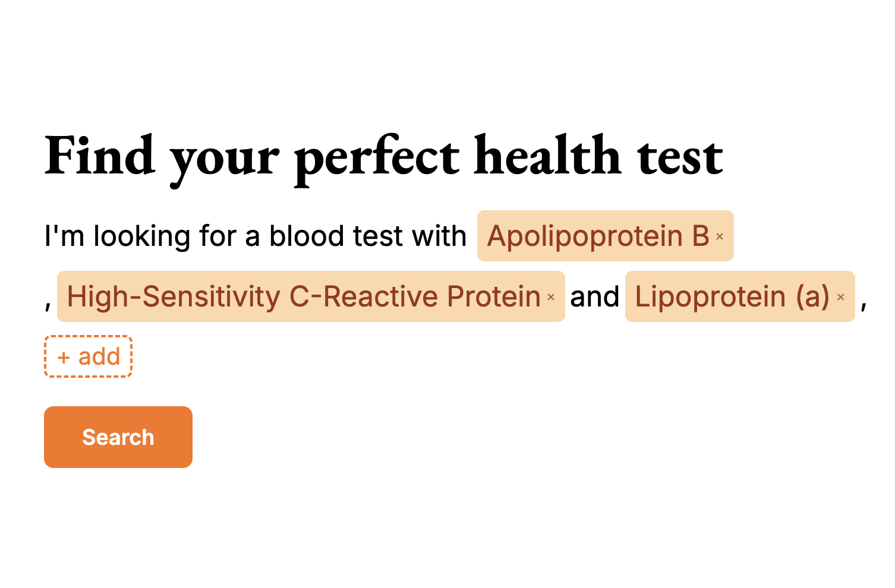Viewport: 895px width, 588px height.
Task: Click the word "Find" in the heading
Action: pyautogui.click(x=100, y=156)
